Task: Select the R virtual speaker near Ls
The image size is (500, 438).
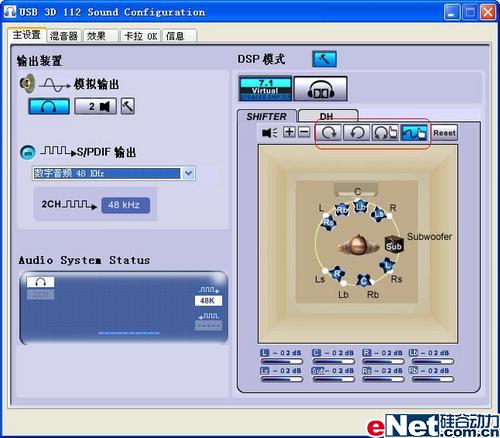Action: pyautogui.click(x=337, y=273)
